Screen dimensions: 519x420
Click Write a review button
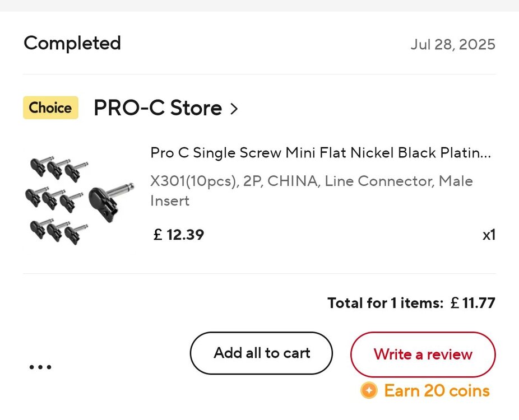[423, 354]
